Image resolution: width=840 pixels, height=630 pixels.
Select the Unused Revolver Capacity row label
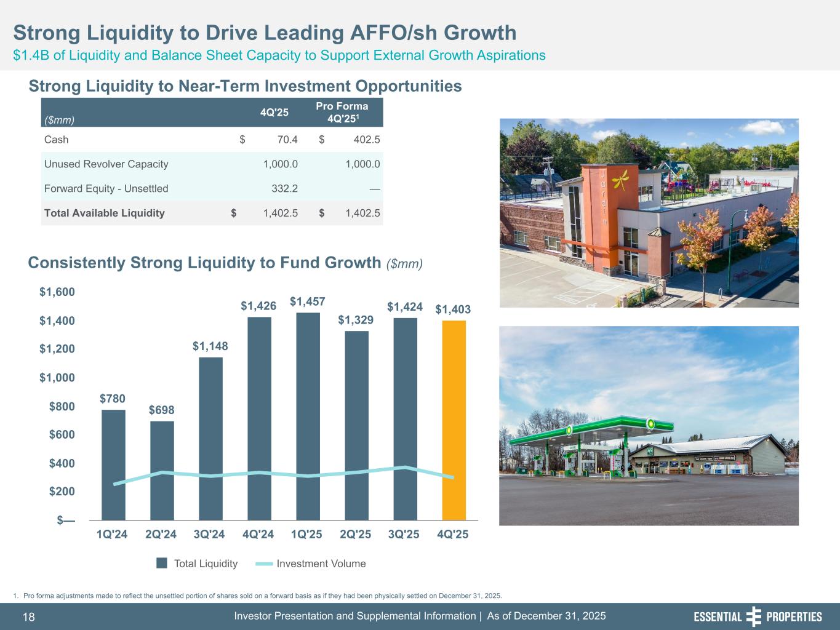coord(106,164)
